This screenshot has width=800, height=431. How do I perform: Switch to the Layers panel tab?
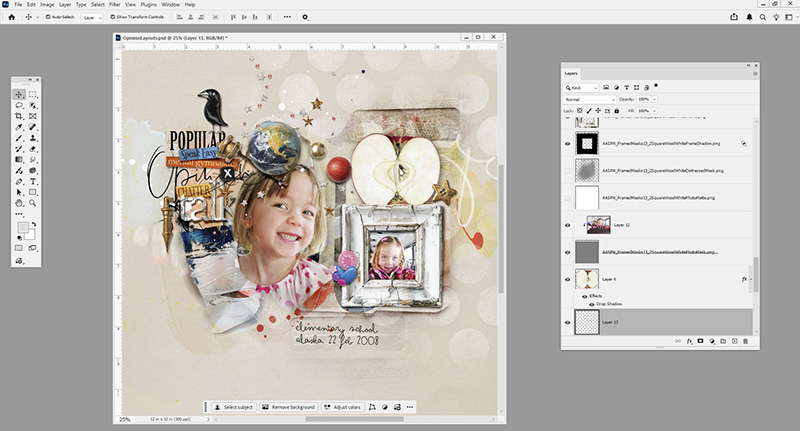[571, 73]
